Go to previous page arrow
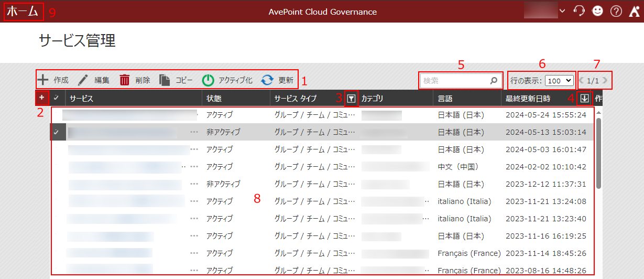 [x=582, y=81]
